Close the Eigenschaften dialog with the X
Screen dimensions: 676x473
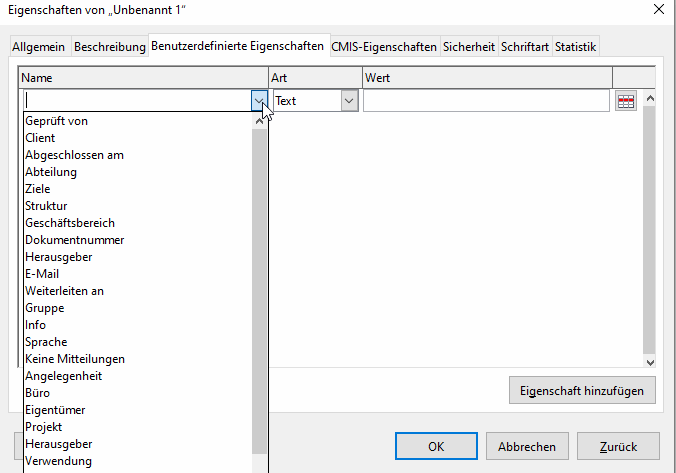pyautogui.click(x=659, y=9)
